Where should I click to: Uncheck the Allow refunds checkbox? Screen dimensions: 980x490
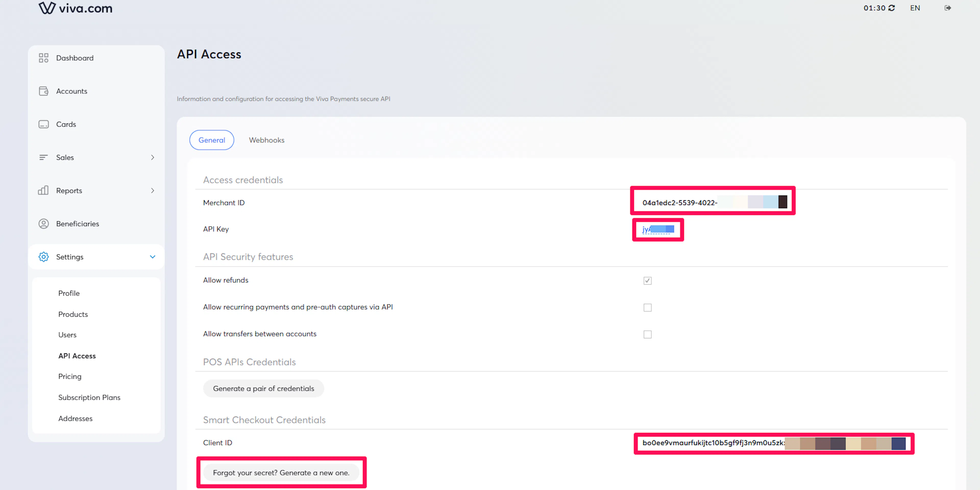point(647,280)
